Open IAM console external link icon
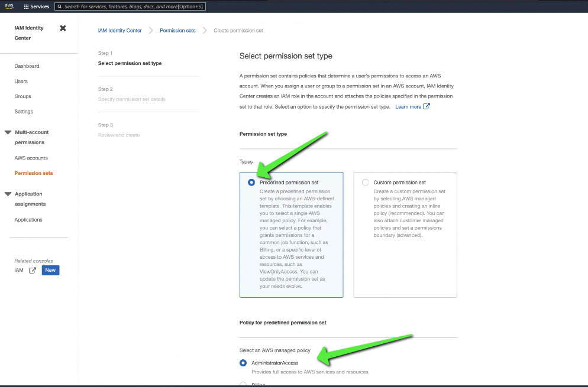The width and height of the screenshot is (588, 387). 33,270
